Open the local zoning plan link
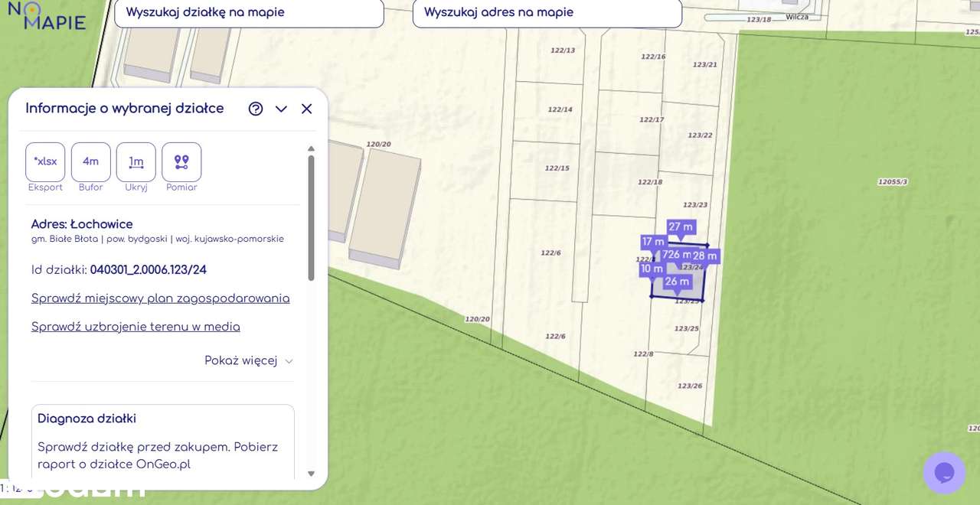The height and width of the screenshot is (505, 980). point(161,298)
